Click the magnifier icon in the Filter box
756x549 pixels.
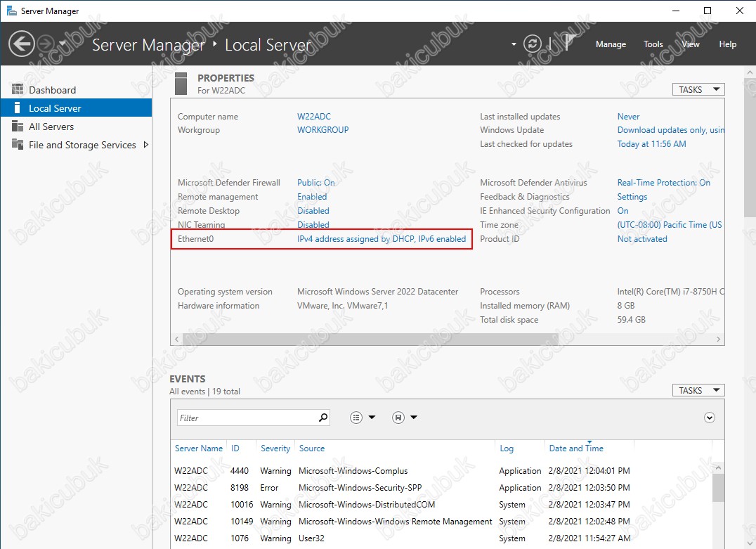tap(323, 418)
